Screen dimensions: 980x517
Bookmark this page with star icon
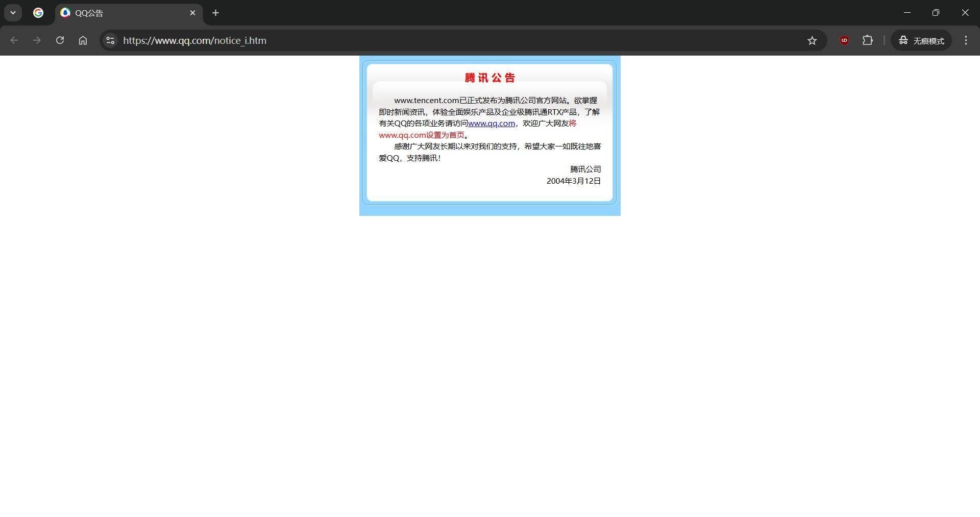(812, 40)
